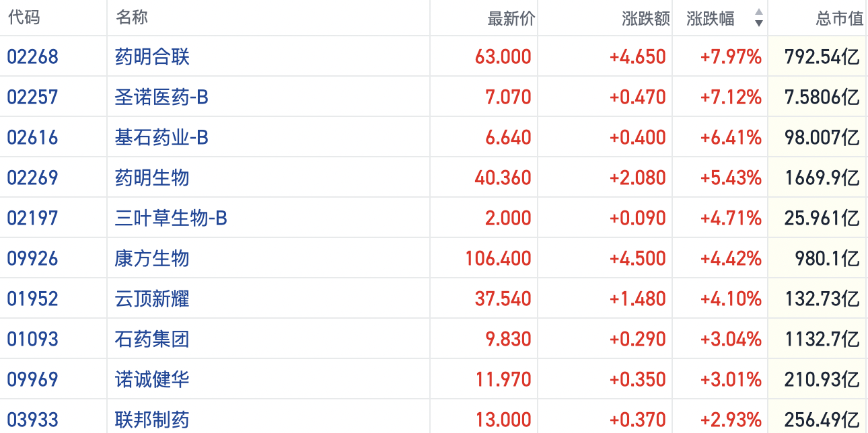Open the 石药集团 stock page
This screenshot has height=433, width=868.
[152, 339]
